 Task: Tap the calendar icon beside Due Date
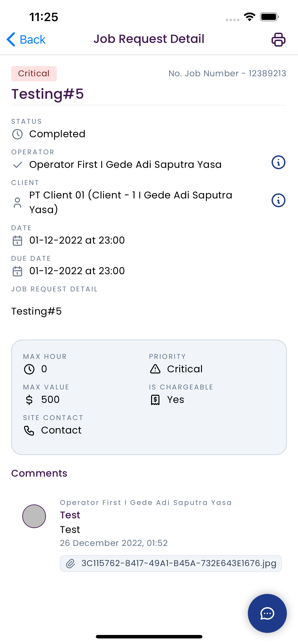pyautogui.click(x=17, y=271)
